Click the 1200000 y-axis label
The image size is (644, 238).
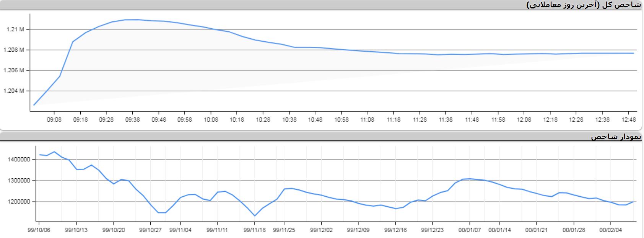[x=19, y=202]
